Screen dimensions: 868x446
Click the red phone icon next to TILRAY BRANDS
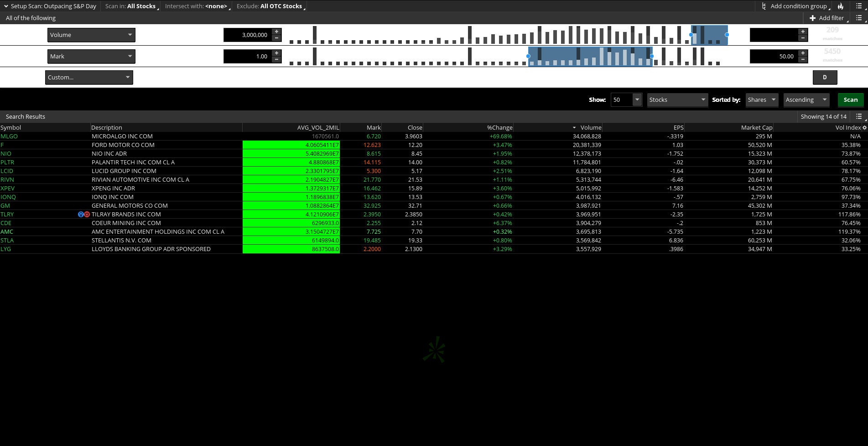click(x=87, y=214)
